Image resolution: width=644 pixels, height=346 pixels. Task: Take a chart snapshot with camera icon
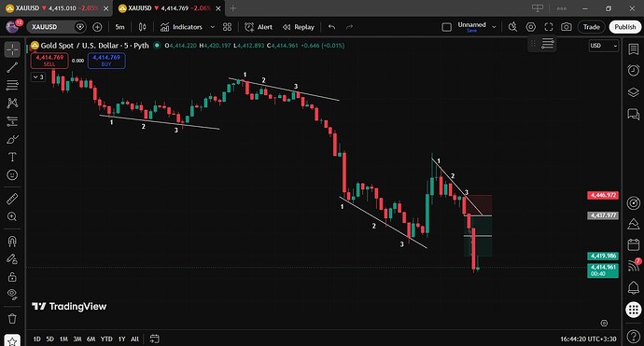(x=566, y=27)
